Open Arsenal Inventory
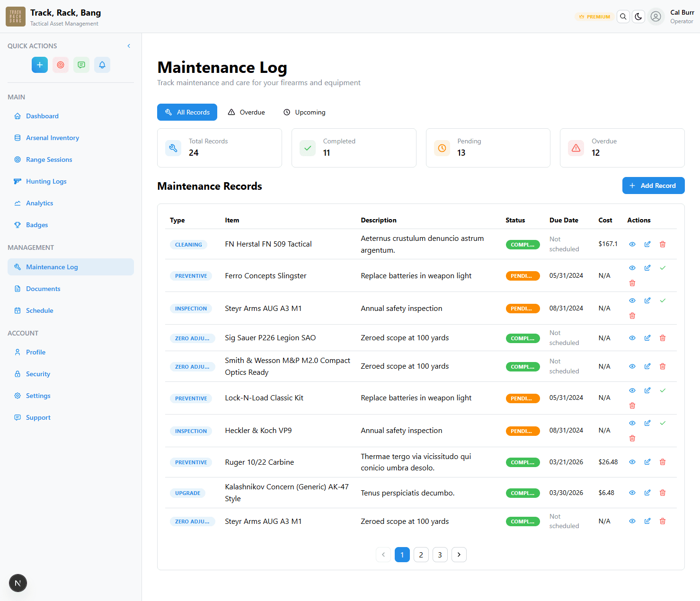This screenshot has width=700, height=601. pyautogui.click(x=71, y=138)
